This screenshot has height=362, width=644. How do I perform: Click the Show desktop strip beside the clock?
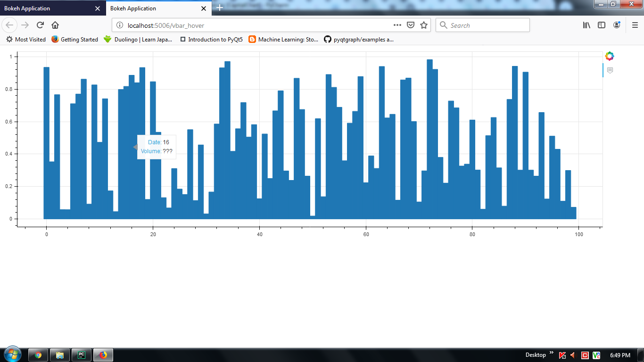640,355
